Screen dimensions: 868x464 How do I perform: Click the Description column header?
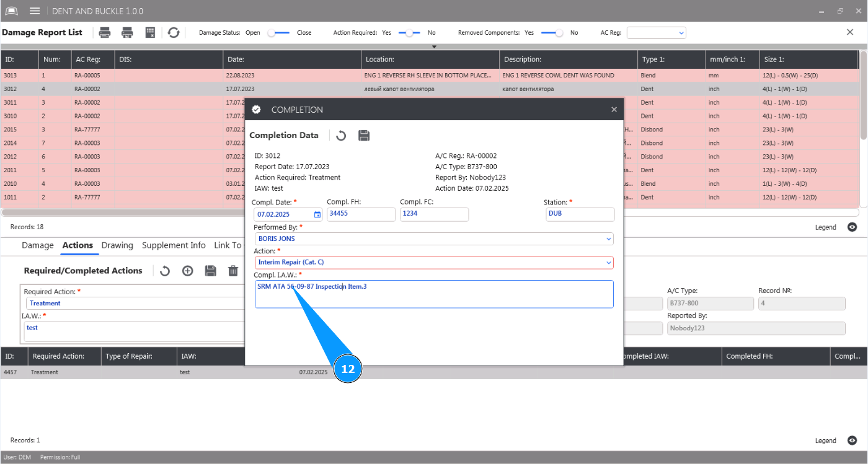click(569, 59)
